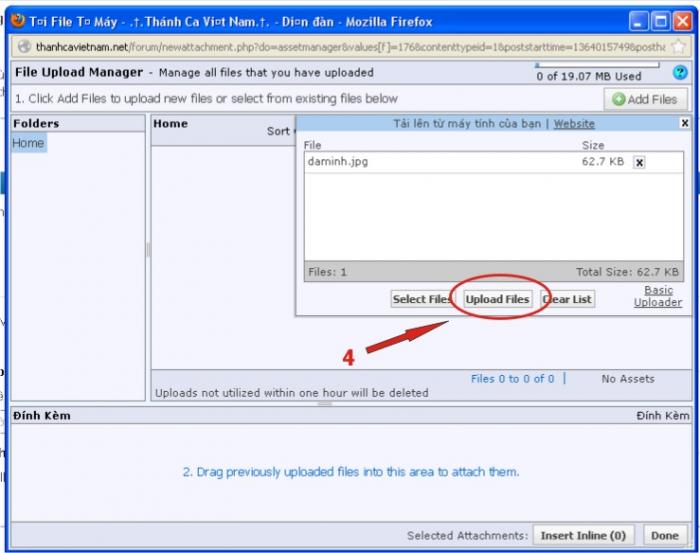Maximize the Firefox window
This screenshot has height=553, width=700.
[660, 20]
